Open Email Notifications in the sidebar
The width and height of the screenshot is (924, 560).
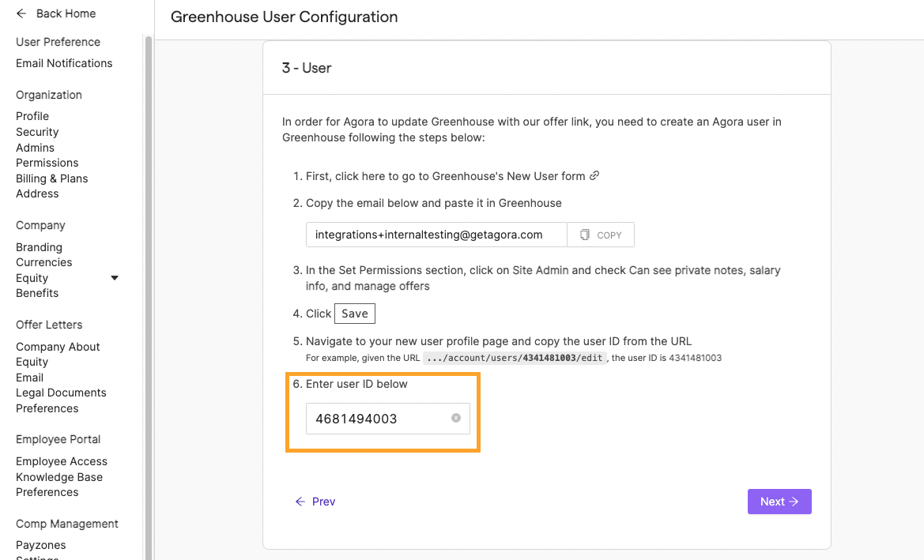click(64, 63)
